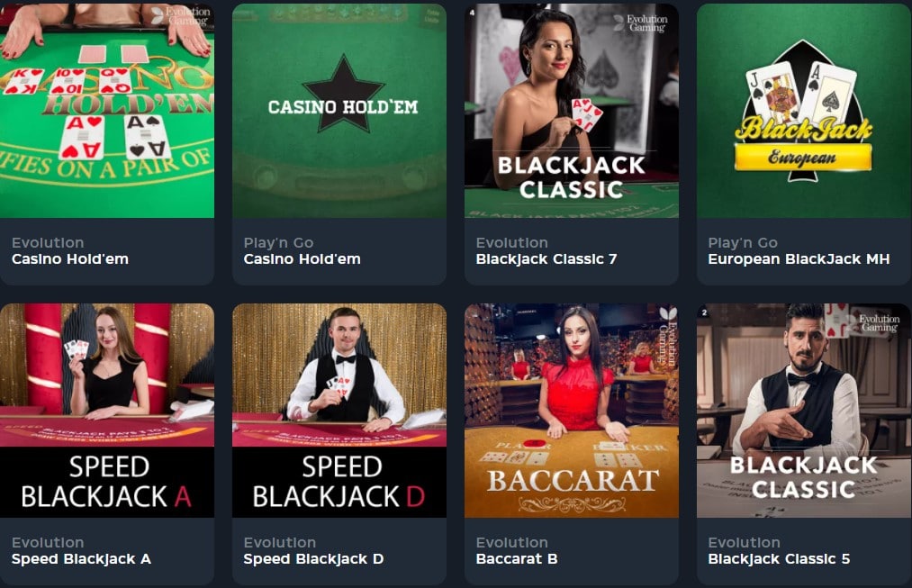The image size is (912, 588).
Task: Select the Speed Blackjack A title label
Action: click(81, 559)
